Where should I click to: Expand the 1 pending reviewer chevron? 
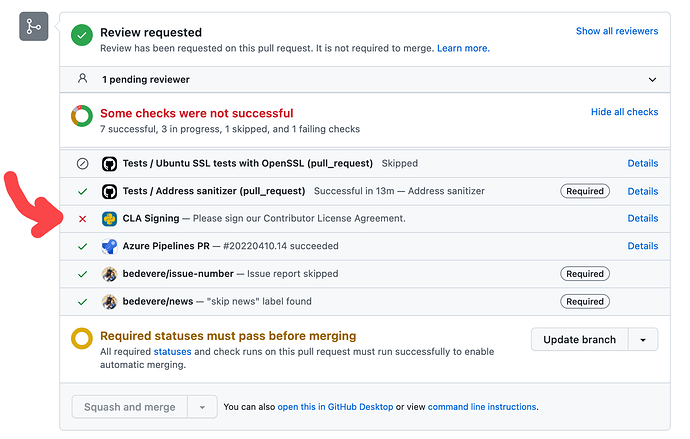652,79
